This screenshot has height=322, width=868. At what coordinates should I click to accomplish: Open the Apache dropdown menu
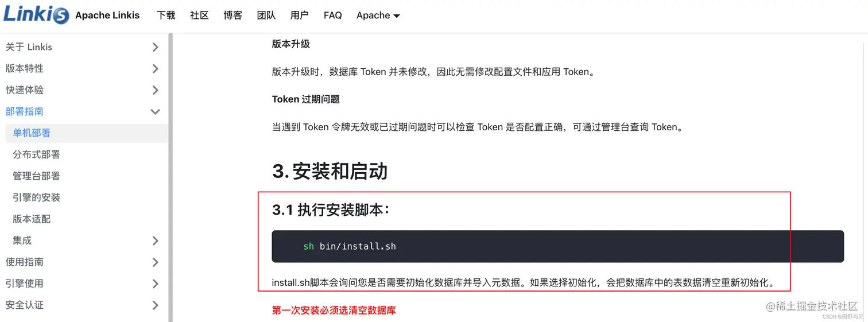pos(378,15)
